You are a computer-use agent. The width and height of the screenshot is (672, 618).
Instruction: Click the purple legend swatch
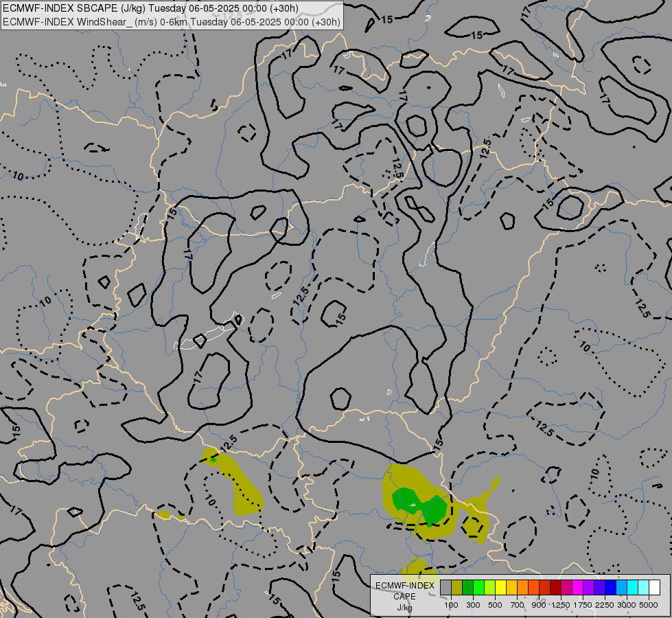[x=588, y=587]
